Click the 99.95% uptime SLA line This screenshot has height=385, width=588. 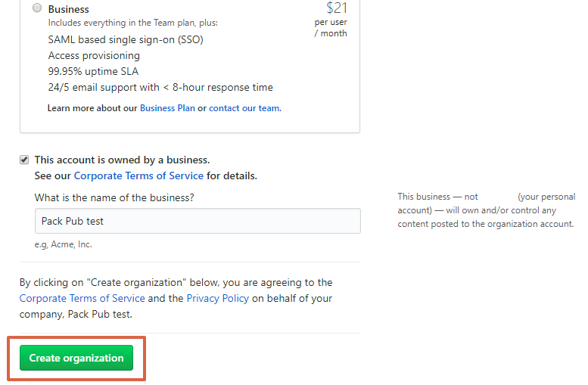93,71
